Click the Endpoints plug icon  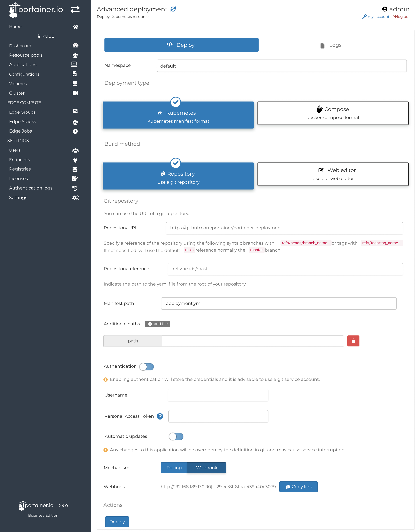pyautogui.click(x=75, y=160)
